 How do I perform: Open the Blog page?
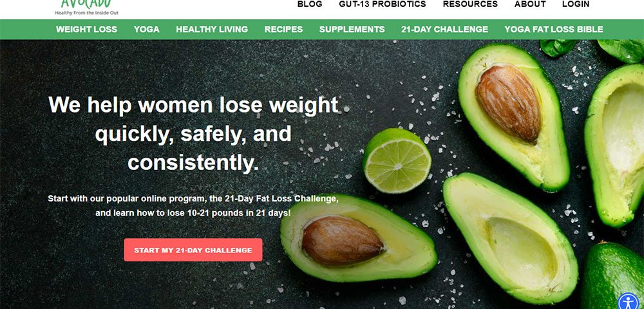coord(310,4)
